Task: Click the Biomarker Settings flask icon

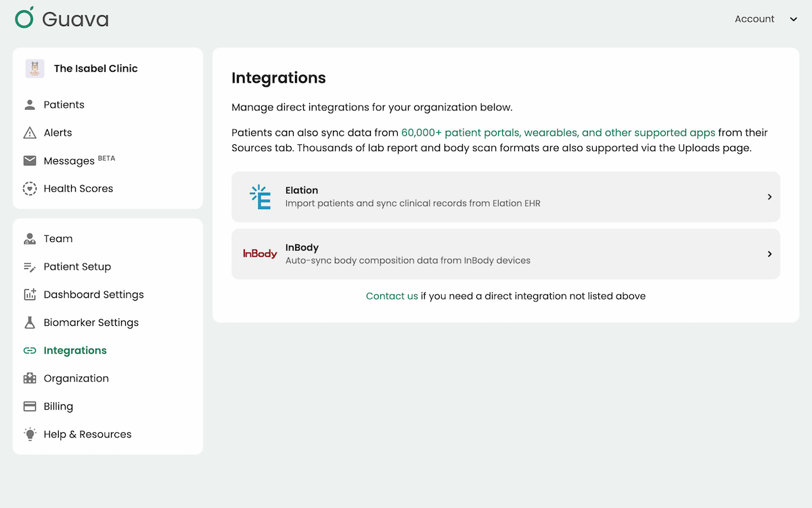Action: [30, 322]
